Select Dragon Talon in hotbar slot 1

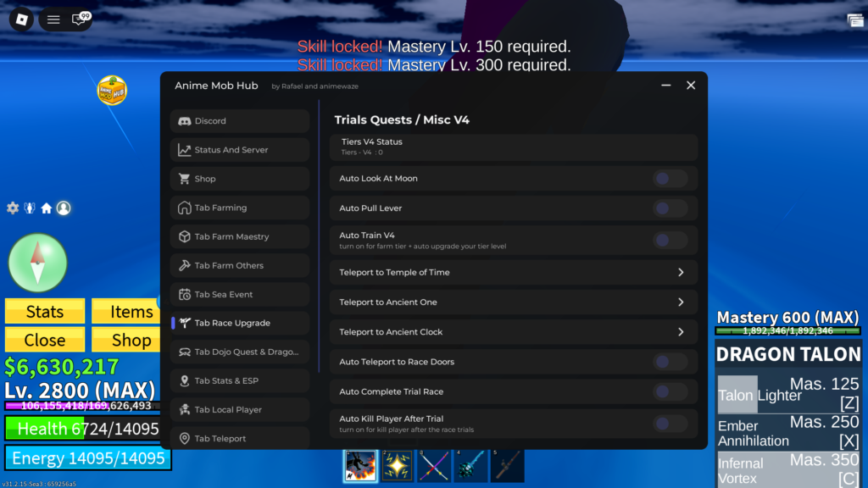pyautogui.click(x=360, y=465)
